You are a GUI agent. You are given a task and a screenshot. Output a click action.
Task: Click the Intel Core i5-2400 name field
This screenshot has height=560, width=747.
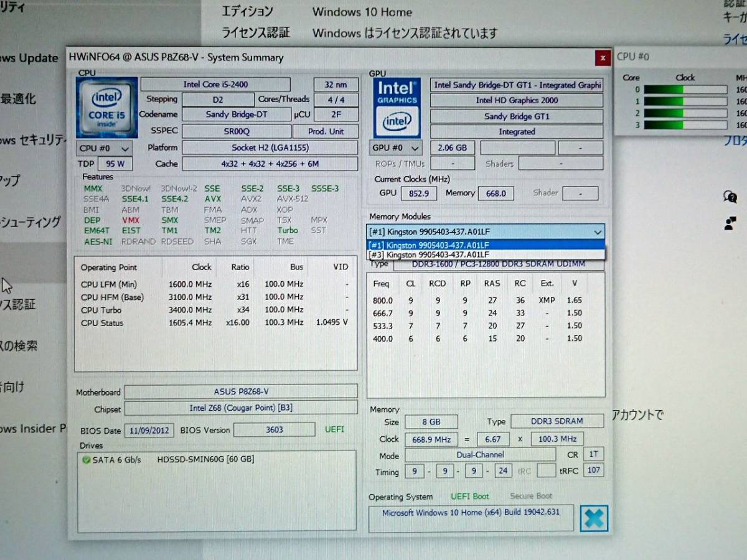[x=216, y=84]
